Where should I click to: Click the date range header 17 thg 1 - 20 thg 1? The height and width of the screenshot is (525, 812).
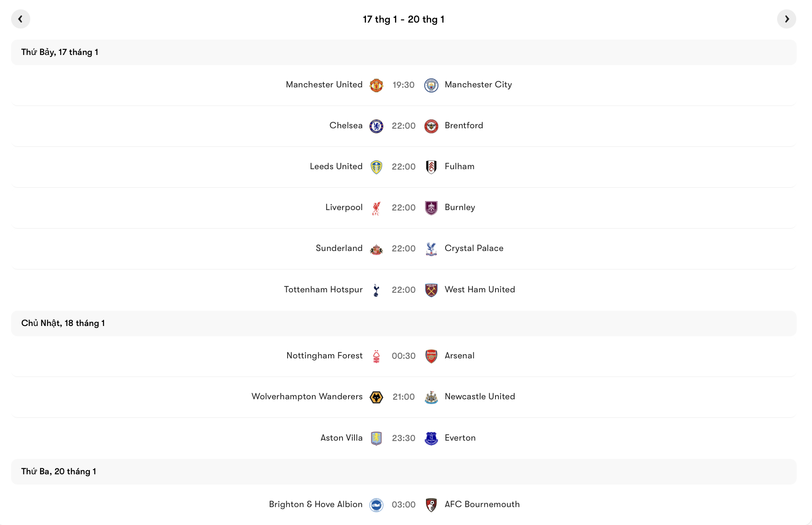pos(403,19)
